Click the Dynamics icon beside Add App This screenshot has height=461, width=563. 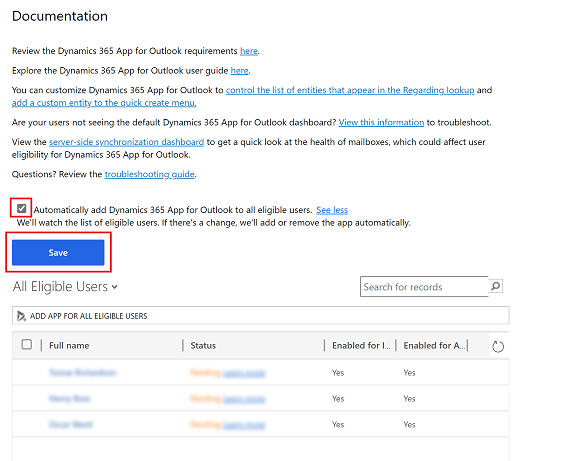(21, 316)
